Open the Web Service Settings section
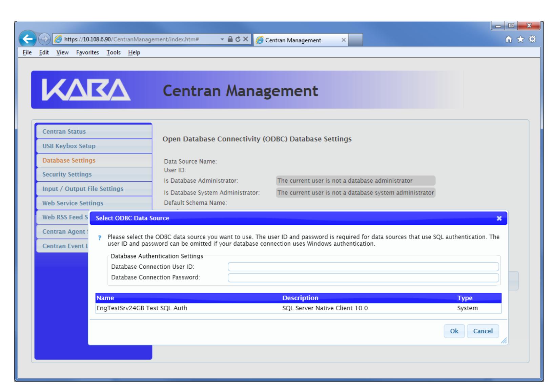Viewport: 553px width, 392px height. (x=94, y=203)
